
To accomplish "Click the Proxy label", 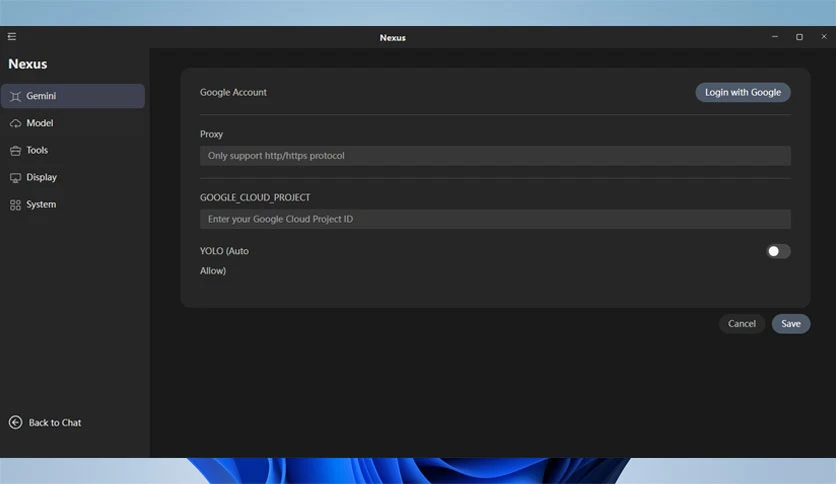I will pos(211,134).
